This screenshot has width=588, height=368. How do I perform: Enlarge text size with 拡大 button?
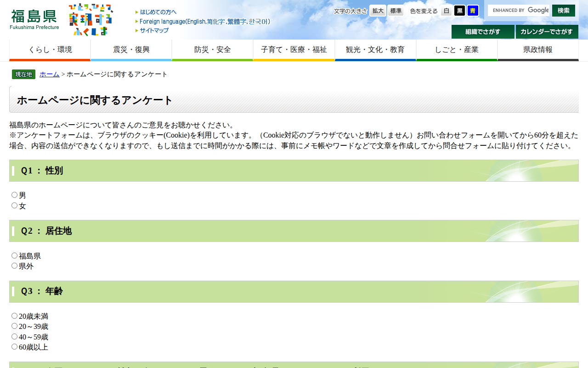tap(378, 11)
